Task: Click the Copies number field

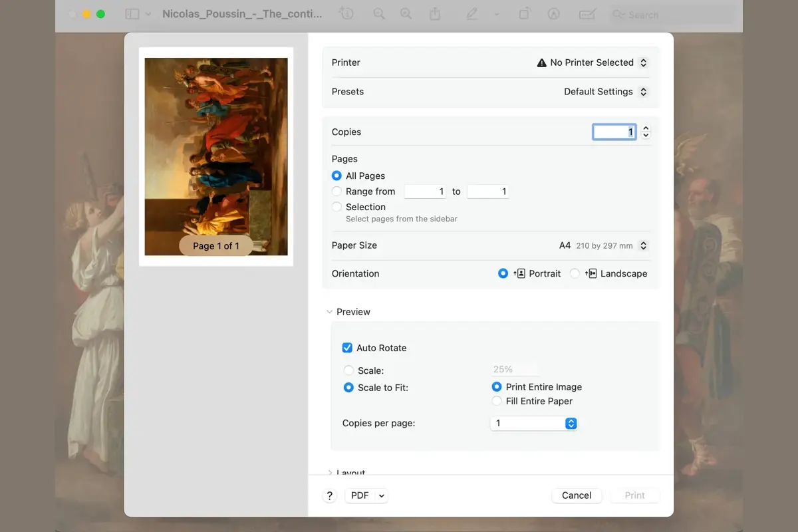Action: (x=614, y=132)
